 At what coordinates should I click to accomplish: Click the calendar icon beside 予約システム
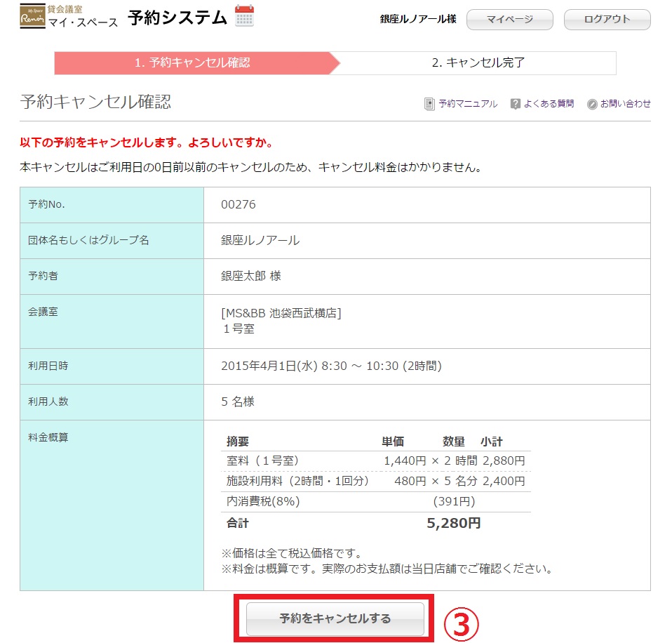pyautogui.click(x=244, y=16)
